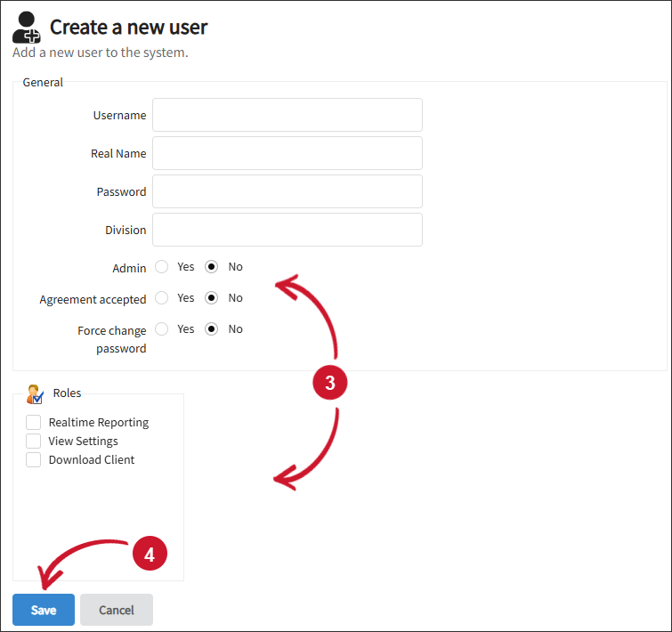
Task: Click inside the Division field
Action: (287, 230)
